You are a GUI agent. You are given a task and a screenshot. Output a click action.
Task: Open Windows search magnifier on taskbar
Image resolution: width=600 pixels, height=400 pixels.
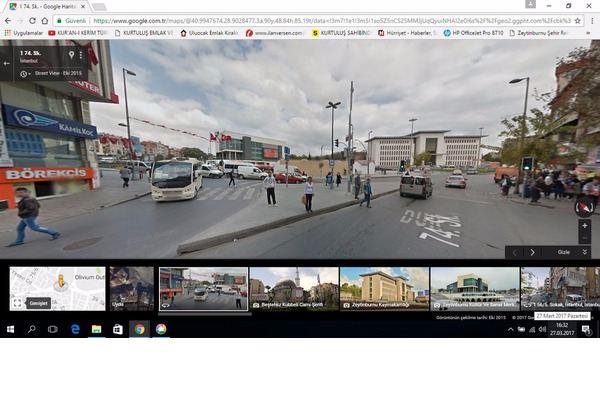point(32,329)
